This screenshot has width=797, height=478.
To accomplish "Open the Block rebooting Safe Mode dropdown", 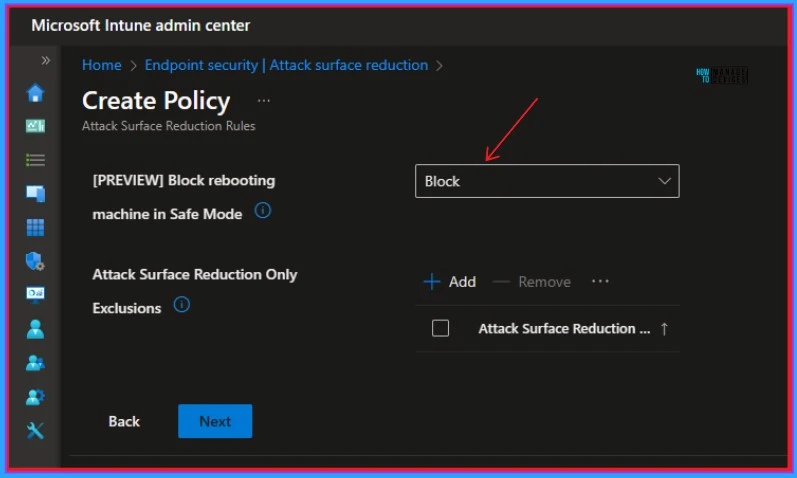I will click(x=547, y=181).
